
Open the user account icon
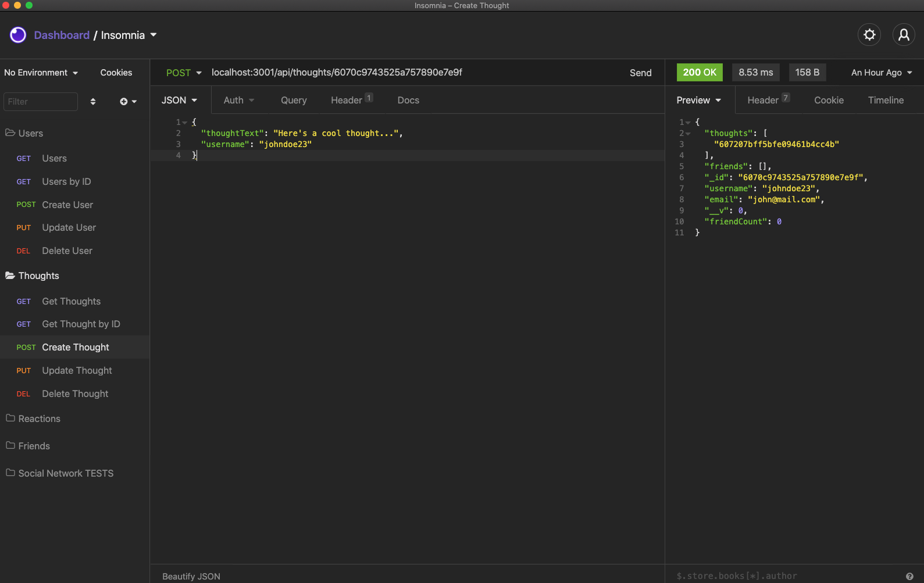tap(904, 35)
